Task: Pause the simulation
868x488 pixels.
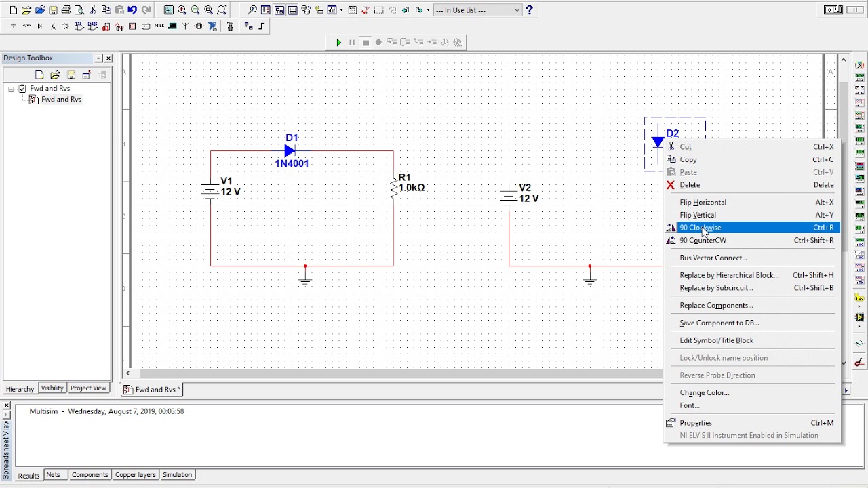Action: tap(352, 43)
